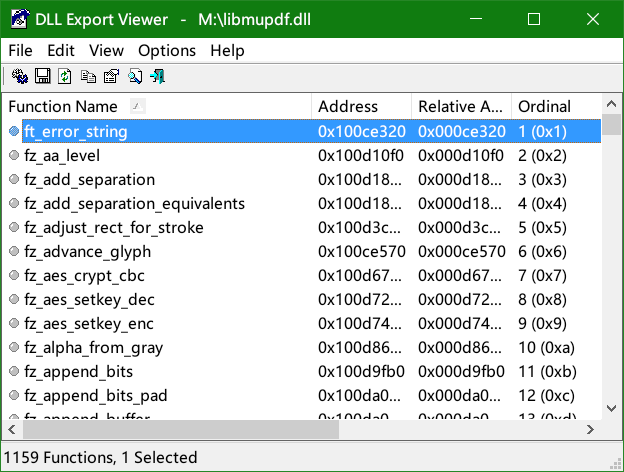Click the bullet icon beside fz_aes_crypt_cbc

(x=14, y=275)
